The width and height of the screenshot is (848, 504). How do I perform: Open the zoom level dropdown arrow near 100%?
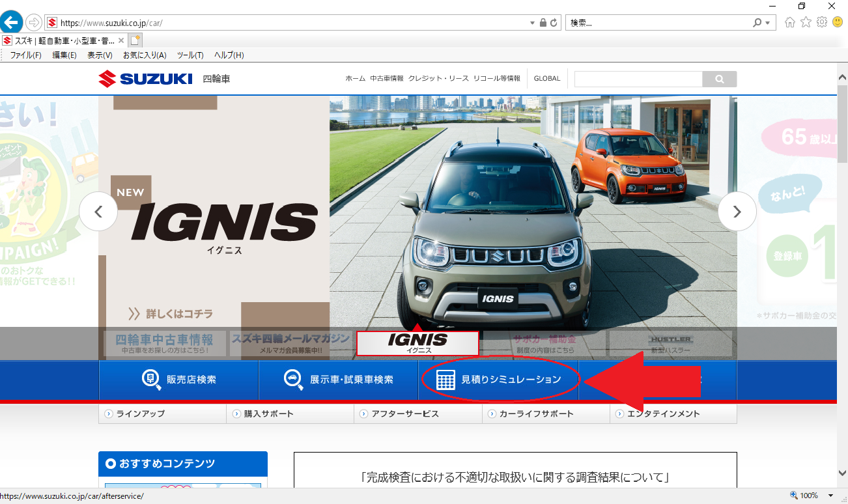tap(830, 496)
